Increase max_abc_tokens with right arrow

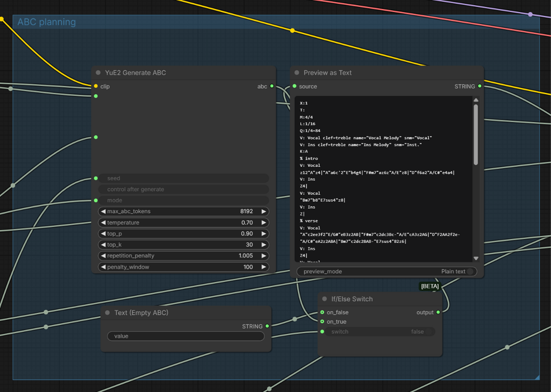pyautogui.click(x=264, y=211)
